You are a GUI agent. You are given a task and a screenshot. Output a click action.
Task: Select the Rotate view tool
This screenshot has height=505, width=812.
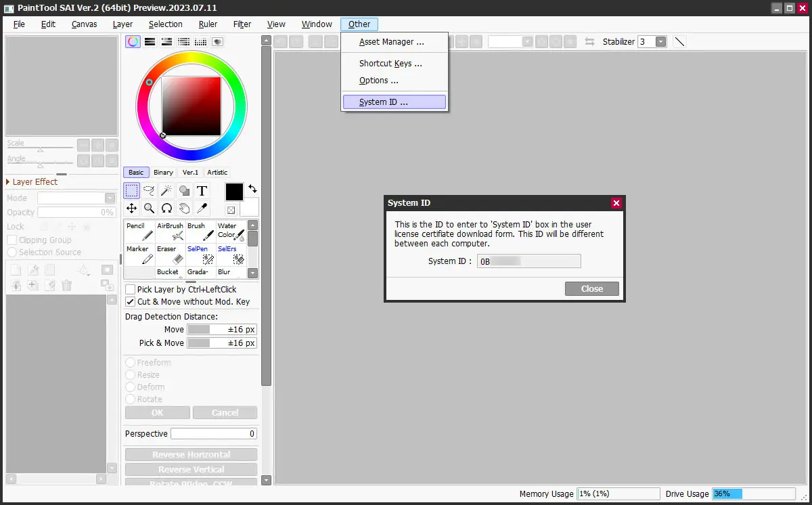(x=166, y=208)
